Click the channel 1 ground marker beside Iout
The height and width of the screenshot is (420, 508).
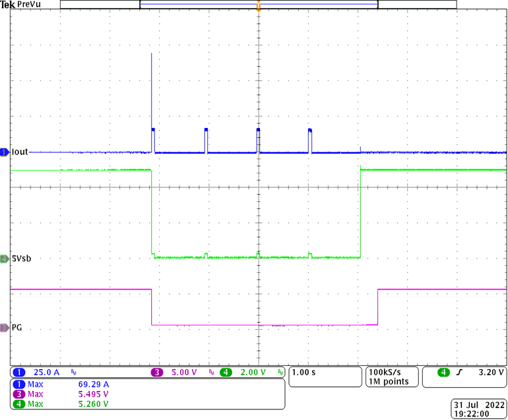(5, 152)
